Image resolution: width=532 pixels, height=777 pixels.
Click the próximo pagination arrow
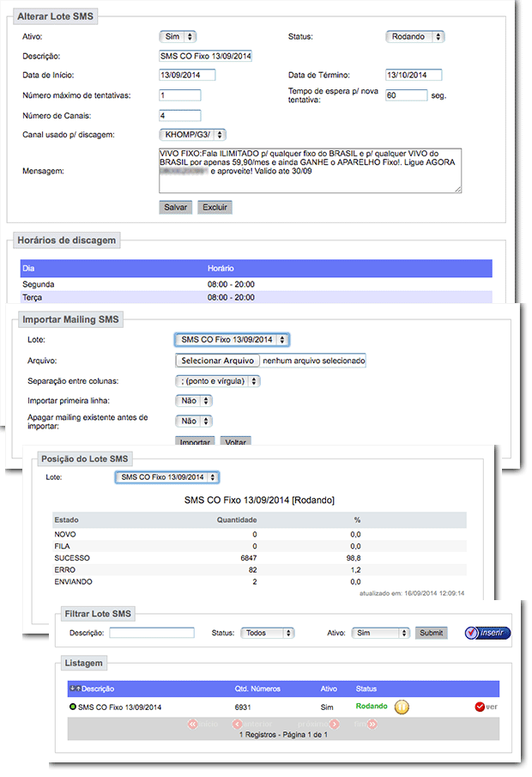(335, 724)
